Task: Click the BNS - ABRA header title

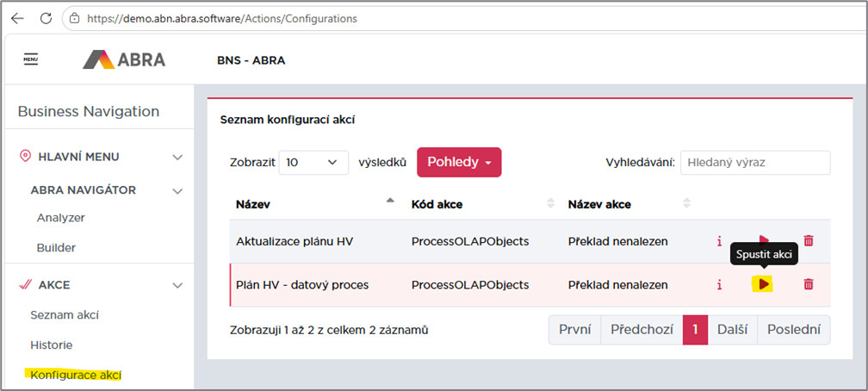Action: pos(251,60)
